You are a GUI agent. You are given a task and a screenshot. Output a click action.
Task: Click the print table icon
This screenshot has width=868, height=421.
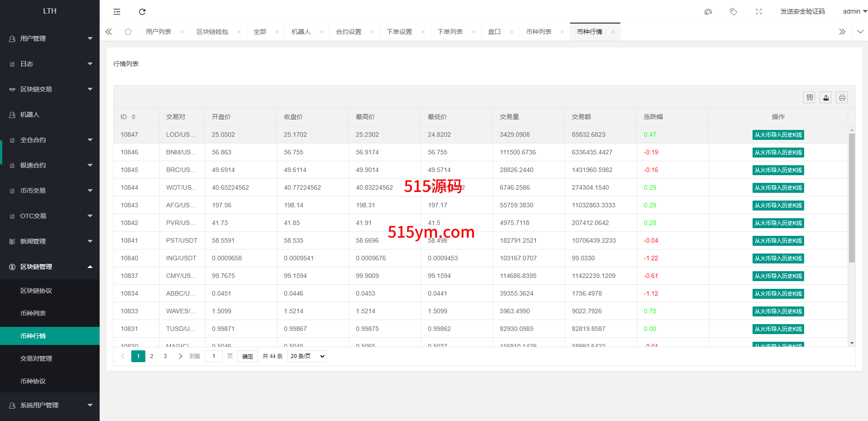[842, 97]
